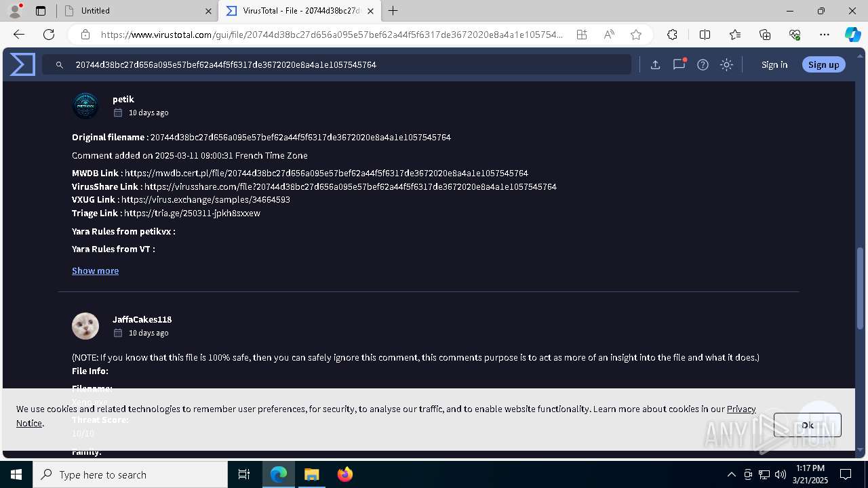Open petik's avatar profile
This screenshot has height=488, width=868.
(85, 106)
